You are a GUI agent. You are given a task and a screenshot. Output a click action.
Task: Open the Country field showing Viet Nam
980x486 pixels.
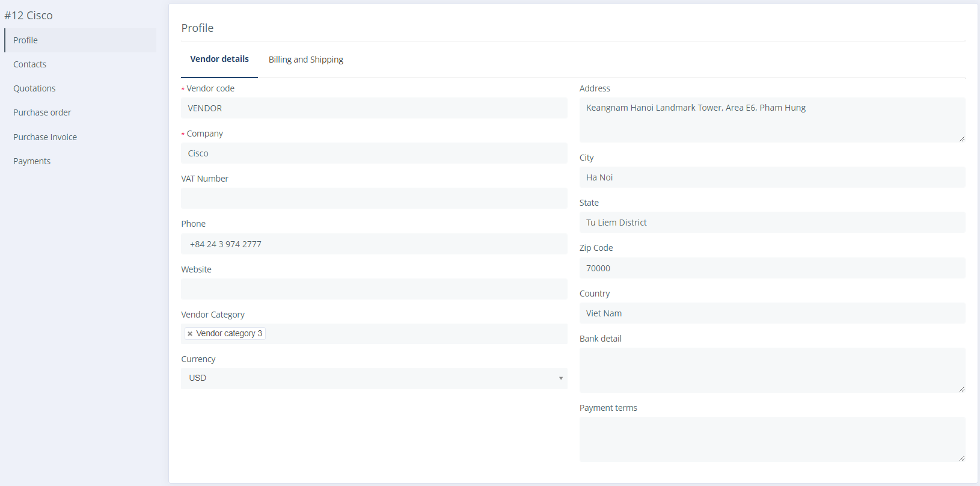pos(772,313)
